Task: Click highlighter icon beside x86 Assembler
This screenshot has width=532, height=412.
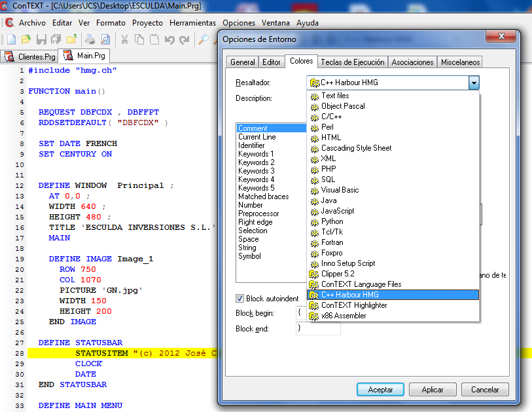Action: click(x=314, y=316)
